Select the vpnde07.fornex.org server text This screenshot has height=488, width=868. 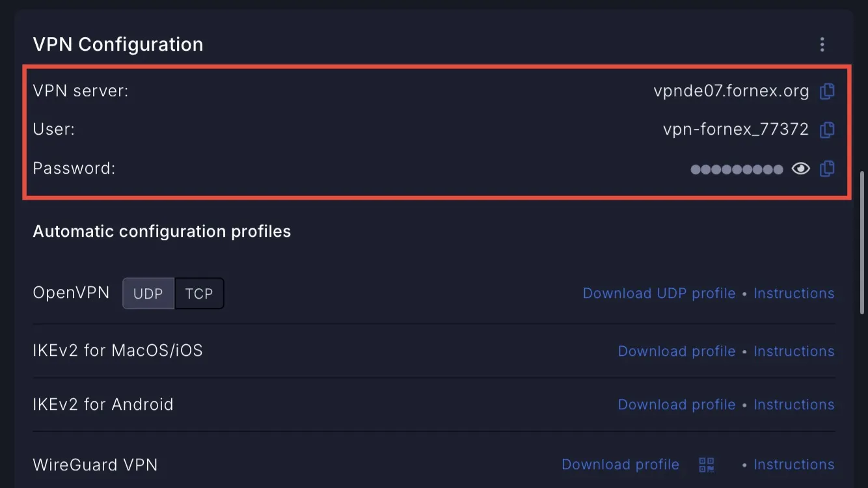coord(731,91)
